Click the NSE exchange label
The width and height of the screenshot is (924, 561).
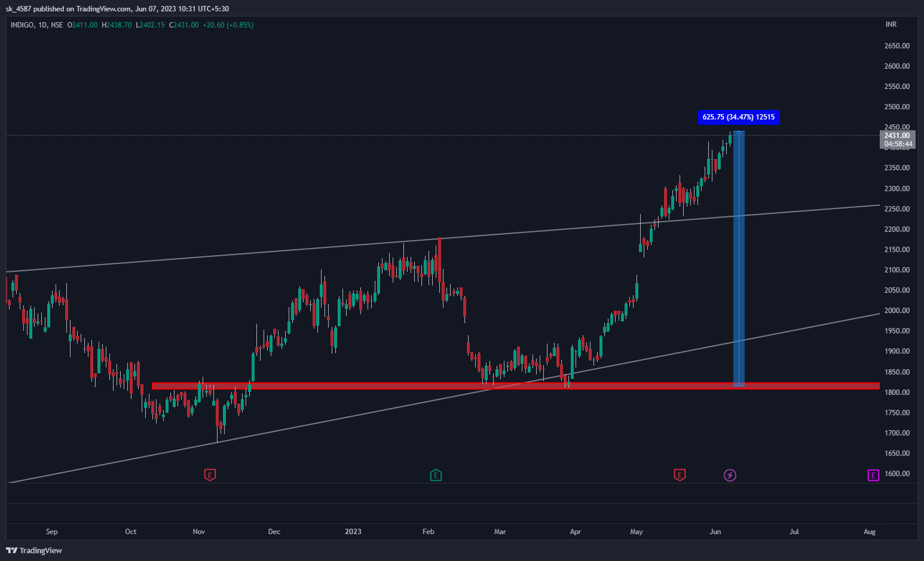point(57,25)
